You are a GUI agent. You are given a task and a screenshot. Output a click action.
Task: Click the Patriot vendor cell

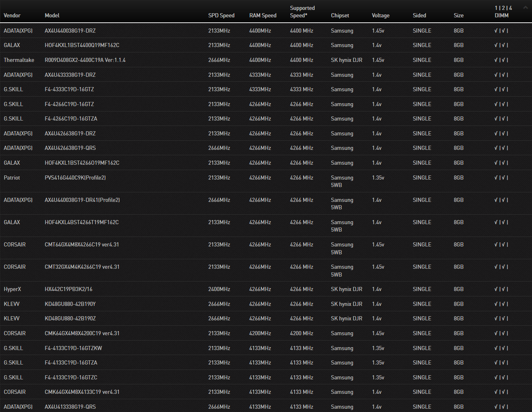tap(12, 178)
